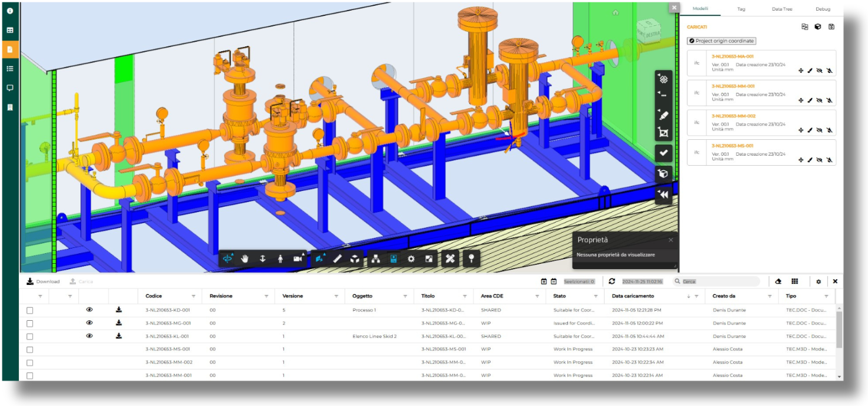The height and width of the screenshot is (406, 868).
Task: Click the vertical up-down move tool
Action: pyautogui.click(x=263, y=259)
